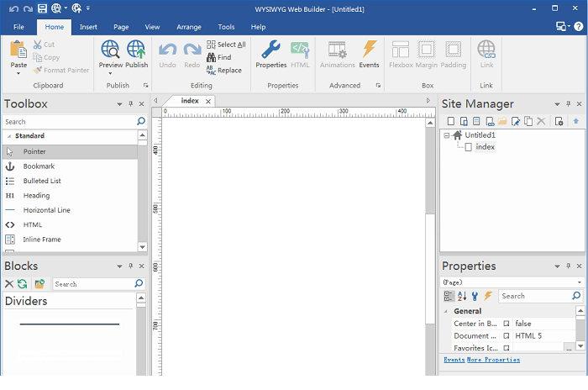
Task: Click the Copy icon in Clipboard group
Action: click(38, 57)
